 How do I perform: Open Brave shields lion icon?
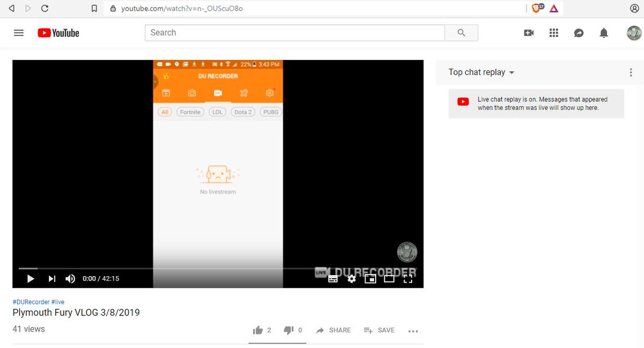[x=537, y=8]
